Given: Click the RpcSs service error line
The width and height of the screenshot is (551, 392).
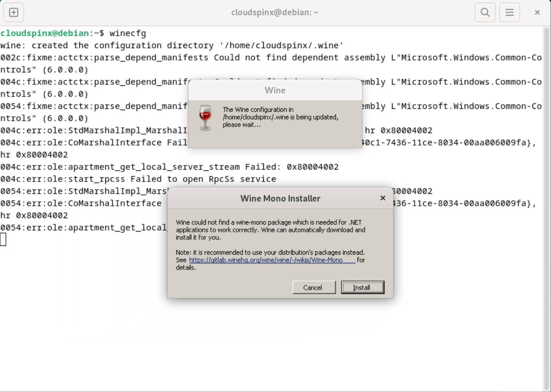Looking at the screenshot, I should [138, 179].
